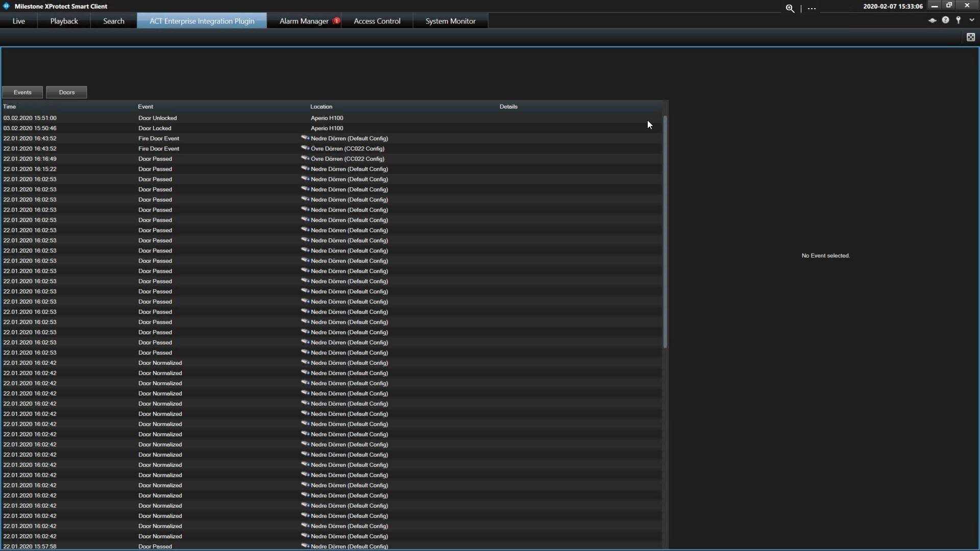Viewport: 980px width, 551px height.
Task: Click camera icon in 16:43:52 Övre Dörren row
Action: coord(305,148)
